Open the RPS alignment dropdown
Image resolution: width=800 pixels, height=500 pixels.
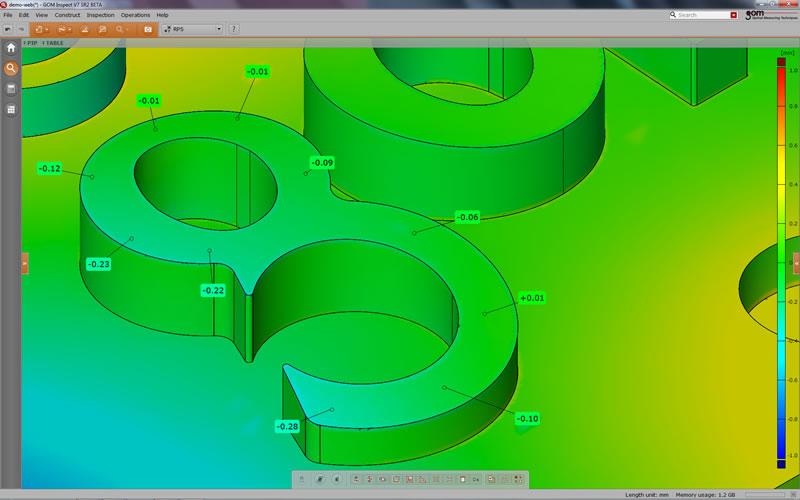192,30
